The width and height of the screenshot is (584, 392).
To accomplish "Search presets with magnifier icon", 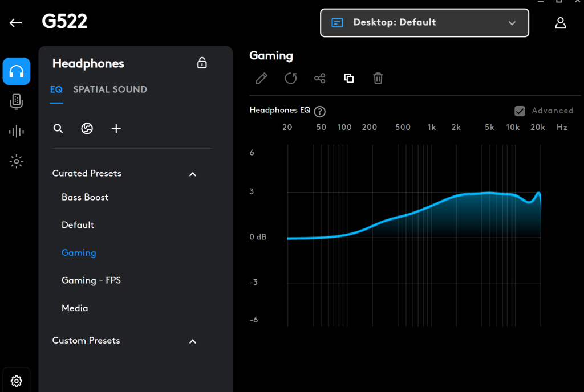I will 58,129.
